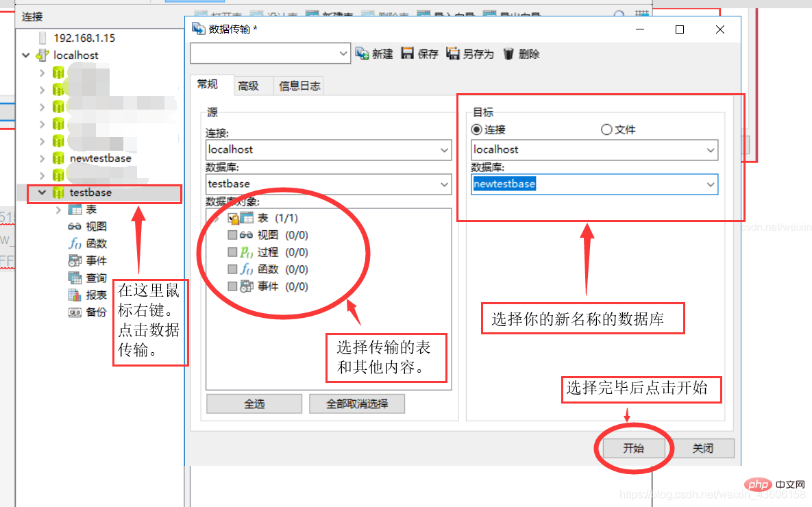Click the 关闭 (Close) button
The height and width of the screenshot is (507, 812).
[703, 449]
